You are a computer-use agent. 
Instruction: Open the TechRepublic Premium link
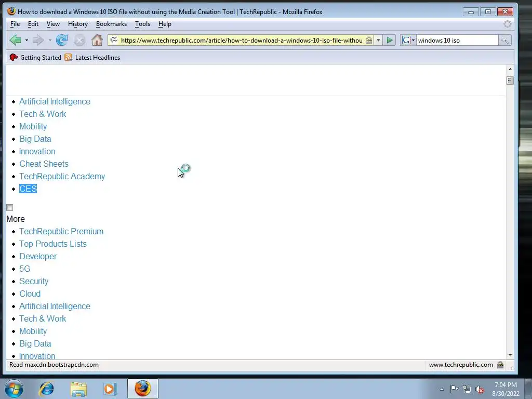[x=61, y=231]
